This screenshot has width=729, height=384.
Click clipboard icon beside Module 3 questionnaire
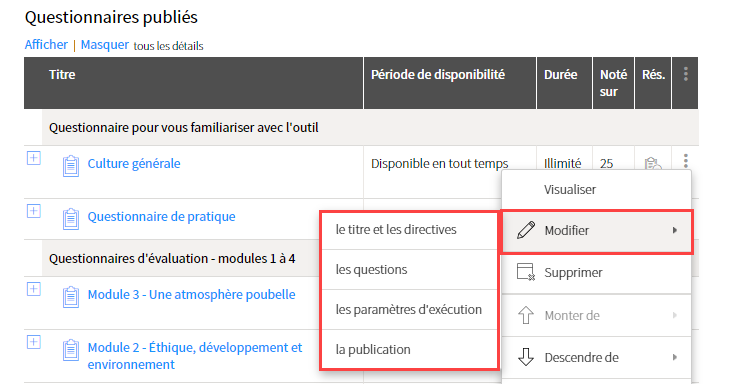[x=71, y=297]
